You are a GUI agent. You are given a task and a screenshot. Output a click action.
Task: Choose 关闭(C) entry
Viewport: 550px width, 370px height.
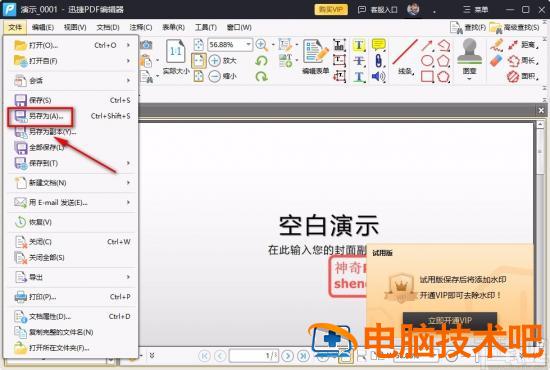pos(70,242)
